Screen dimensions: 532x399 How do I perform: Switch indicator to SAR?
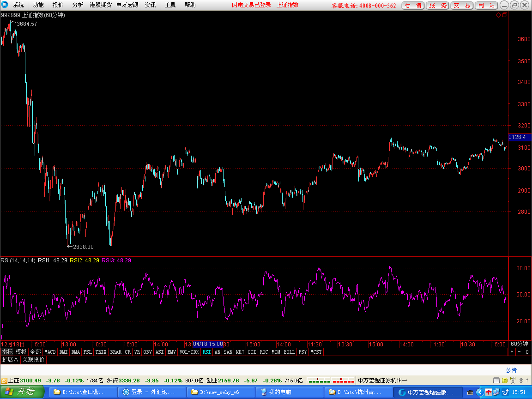point(228,352)
